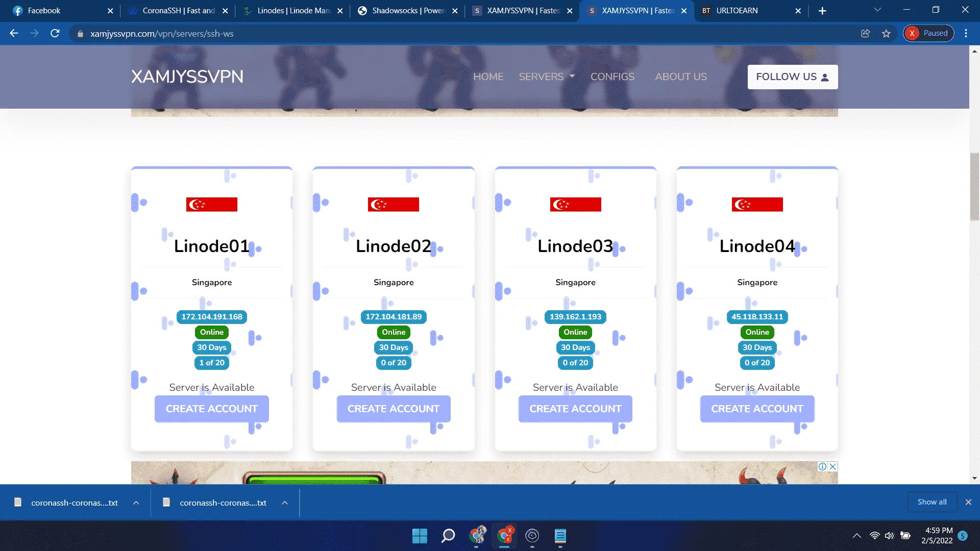980x551 pixels.
Task: Switch to the Shadowsocks tab
Action: (x=407, y=11)
